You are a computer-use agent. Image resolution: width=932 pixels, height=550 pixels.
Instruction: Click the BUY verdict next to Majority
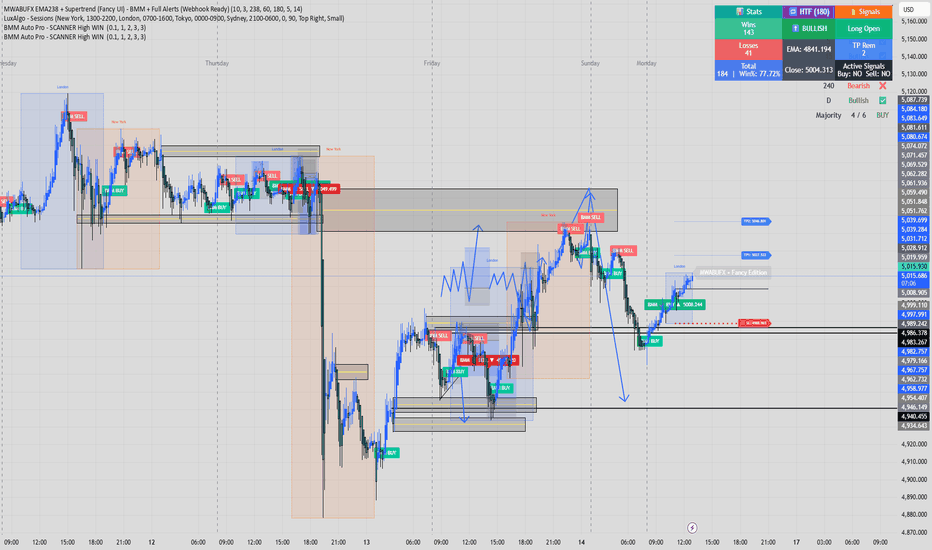pos(883,115)
